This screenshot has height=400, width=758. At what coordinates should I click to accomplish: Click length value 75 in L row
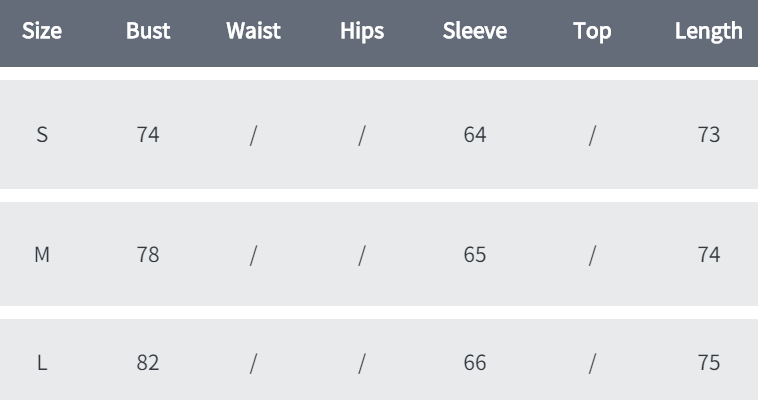pos(709,363)
